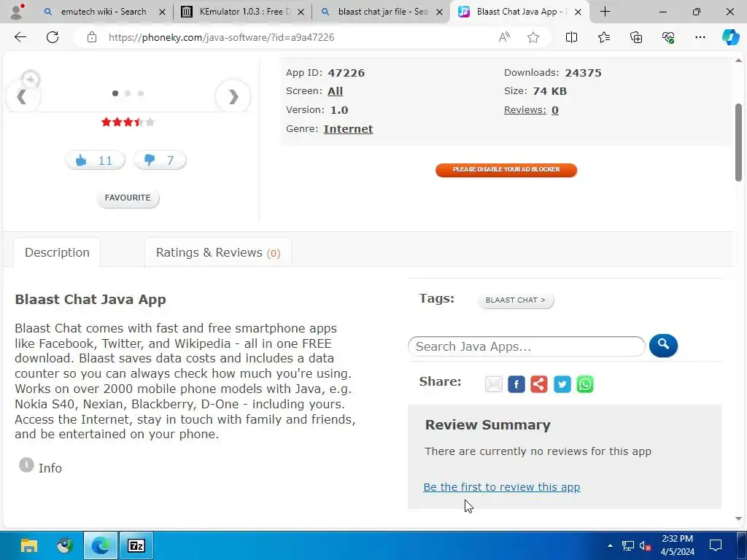Click Please Disable Your Ad Blocker button
Viewport: 747px width, 560px height.
click(x=506, y=169)
